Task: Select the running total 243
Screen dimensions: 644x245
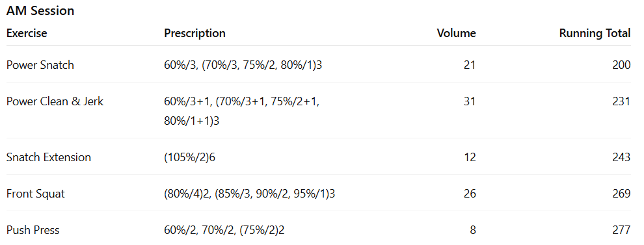Action: pyautogui.click(x=621, y=157)
